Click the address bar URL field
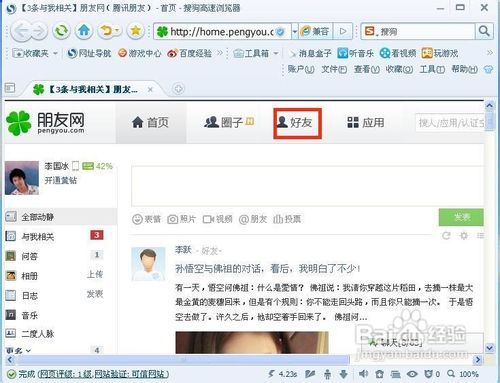 (222, 32)
